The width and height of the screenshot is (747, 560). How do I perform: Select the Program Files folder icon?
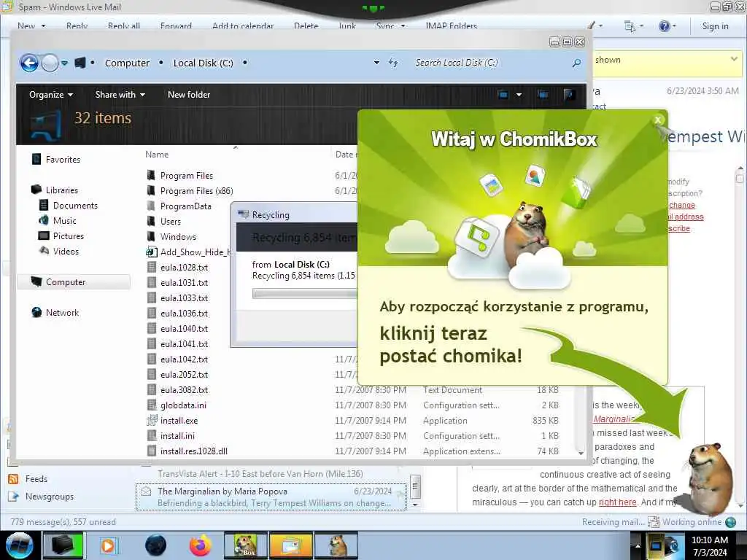[151, 175]
